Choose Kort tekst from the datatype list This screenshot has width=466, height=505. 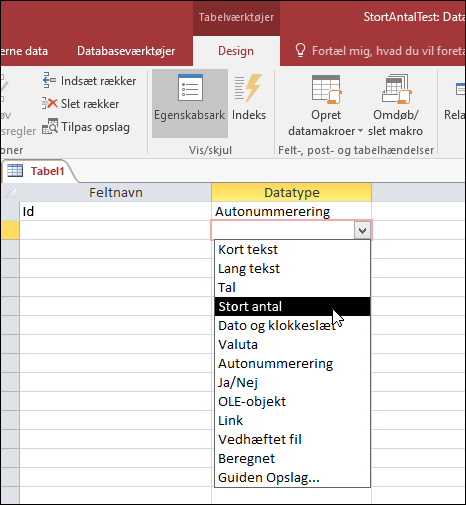[292, 249]
